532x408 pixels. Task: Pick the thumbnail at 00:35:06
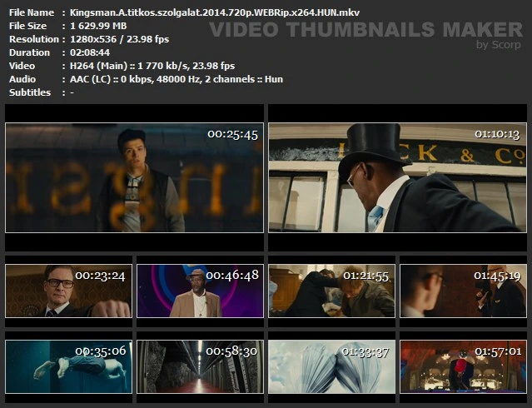[x=68, y=366]
